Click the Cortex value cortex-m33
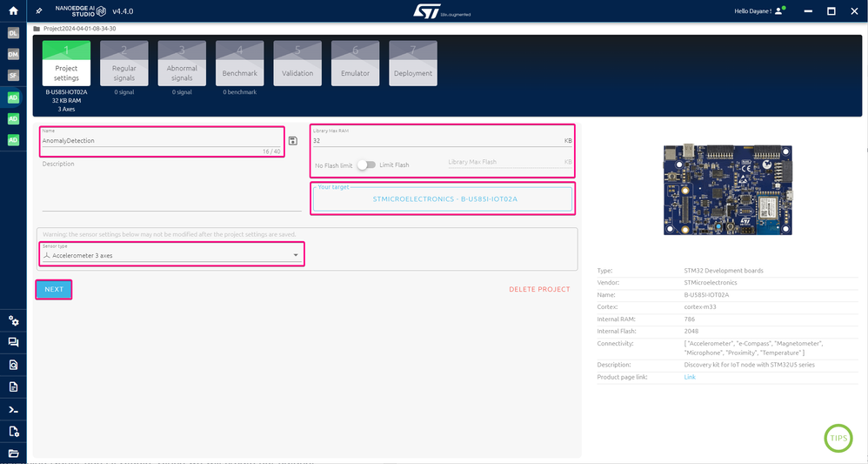The image size is (868, 464). pyautogui.click(x=700, y=307)
